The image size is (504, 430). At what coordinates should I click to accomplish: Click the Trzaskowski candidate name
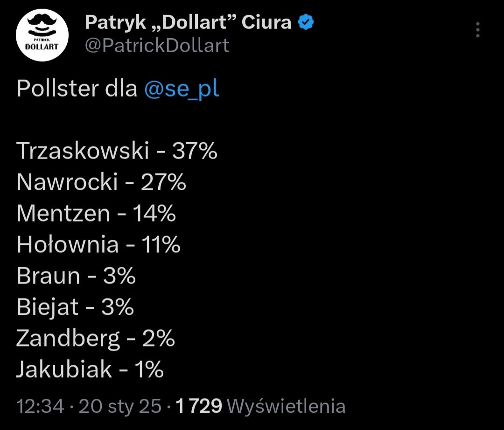tap(82, 151)
